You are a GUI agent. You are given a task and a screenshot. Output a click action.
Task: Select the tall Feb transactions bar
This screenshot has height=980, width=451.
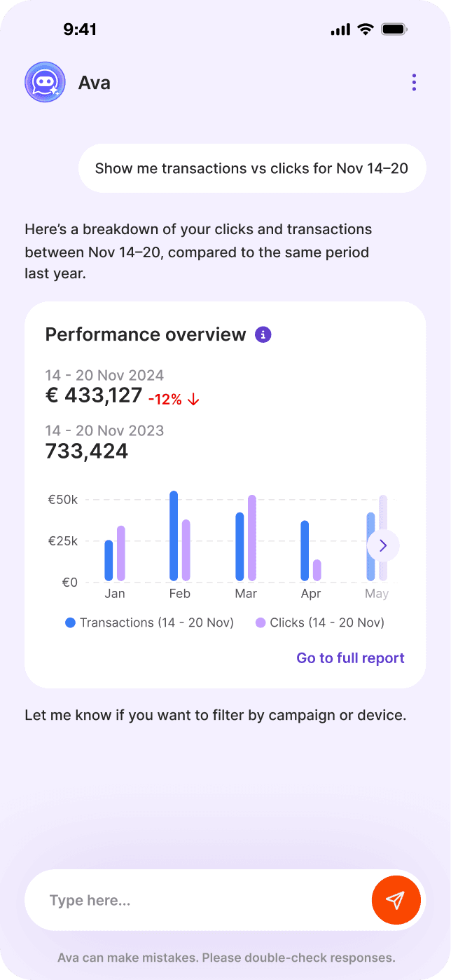tap(172, 535)
